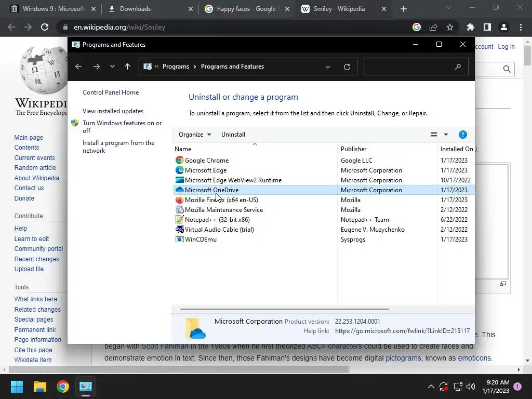Click the Wikipedia Donate link
Viewport: 532px width, 399px height.
point(24,198)
